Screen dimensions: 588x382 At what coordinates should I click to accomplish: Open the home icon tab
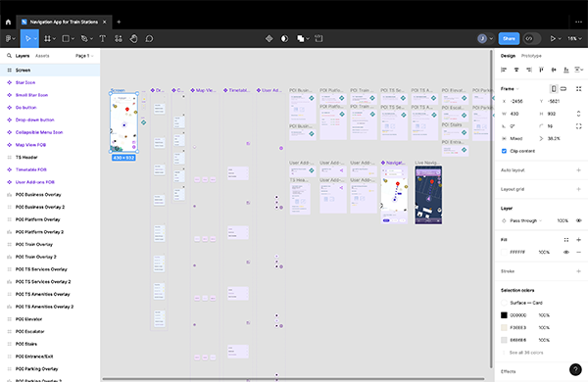tap(8, 23)
